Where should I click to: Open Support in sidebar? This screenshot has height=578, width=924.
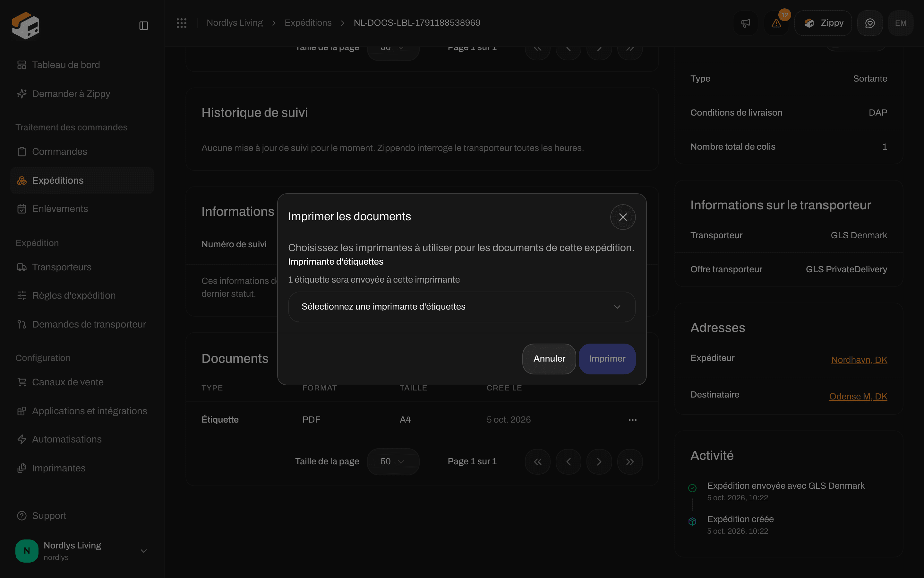point(82,516)
